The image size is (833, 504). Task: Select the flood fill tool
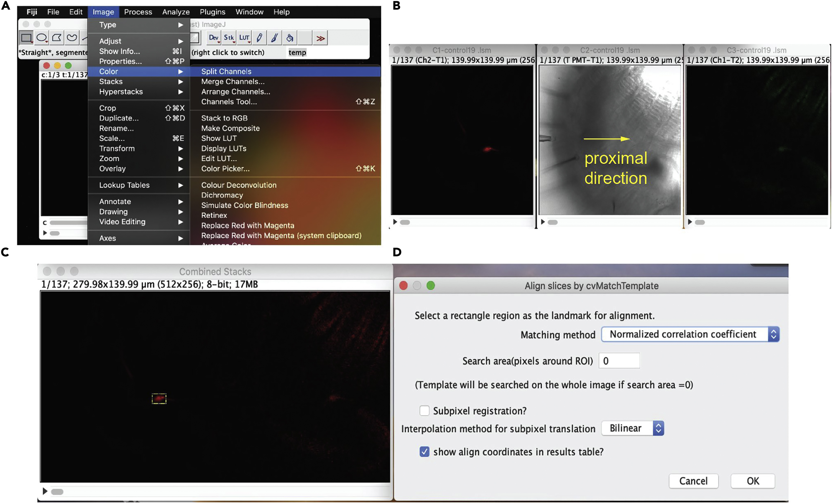(290, 38)
